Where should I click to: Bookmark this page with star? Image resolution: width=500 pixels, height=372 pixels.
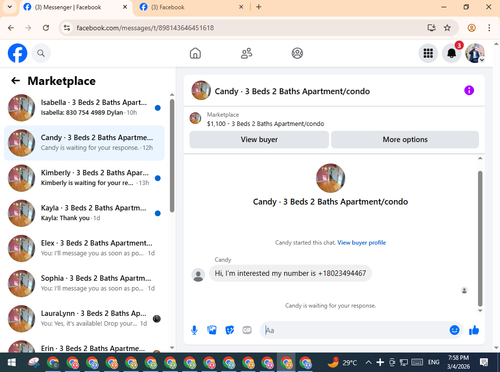tap(447, 28)
